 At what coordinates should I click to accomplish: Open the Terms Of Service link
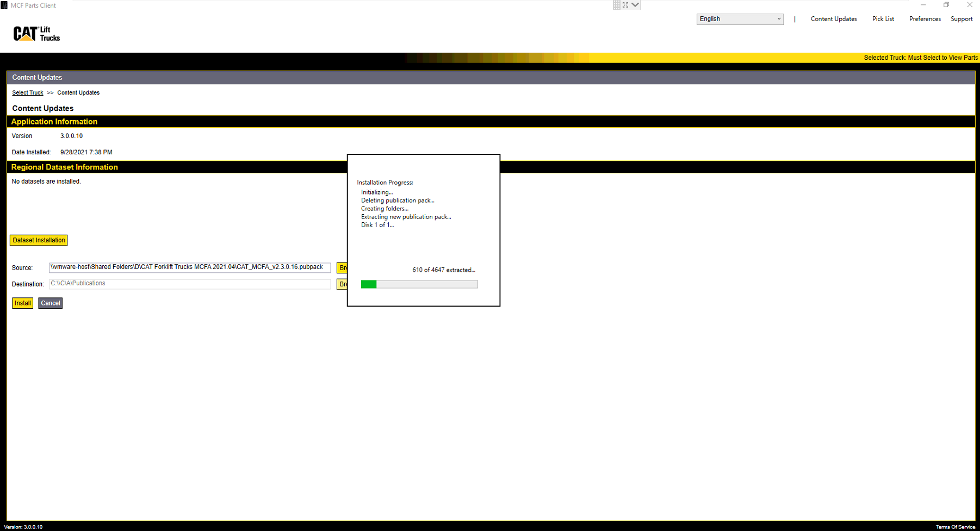coord(955,527)
